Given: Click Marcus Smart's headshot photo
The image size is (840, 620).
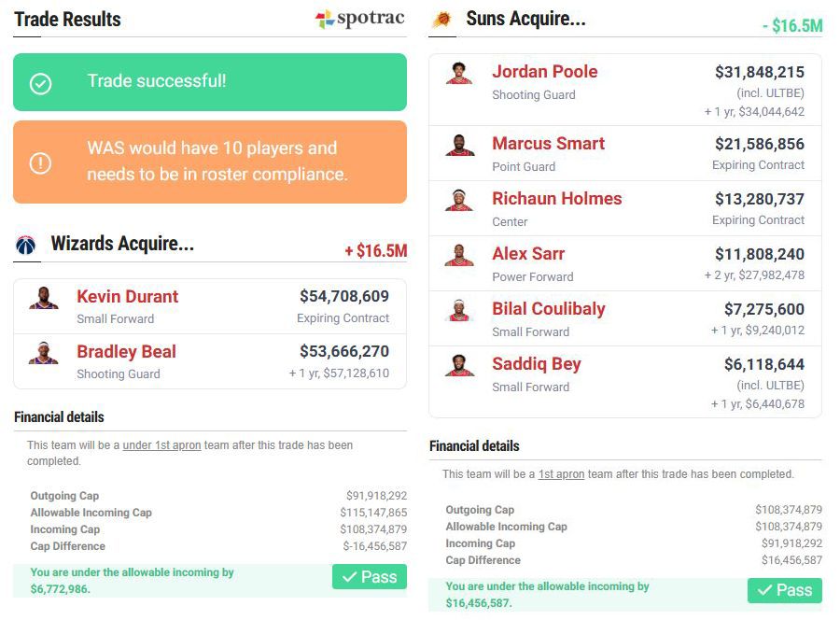Looking at the screenshot, I should [459, 146].
